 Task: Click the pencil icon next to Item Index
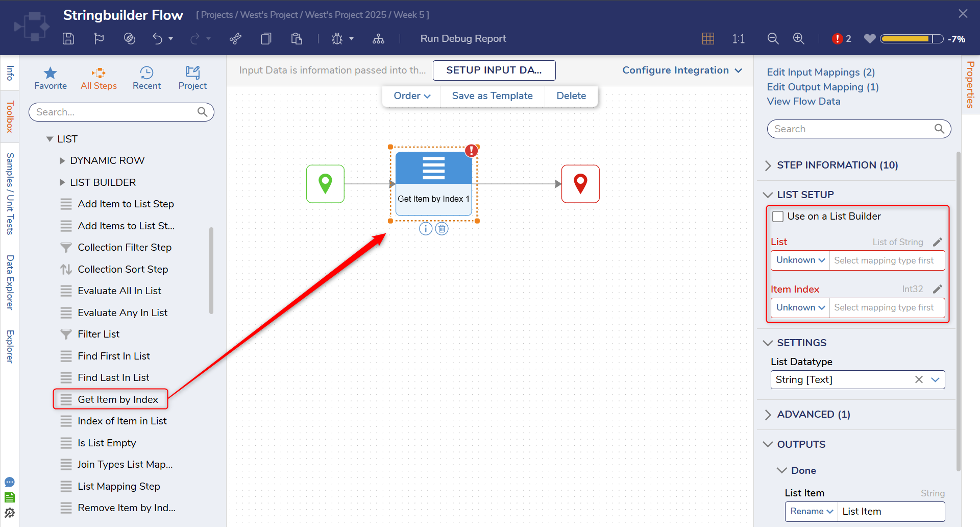[x=937, y=289]
